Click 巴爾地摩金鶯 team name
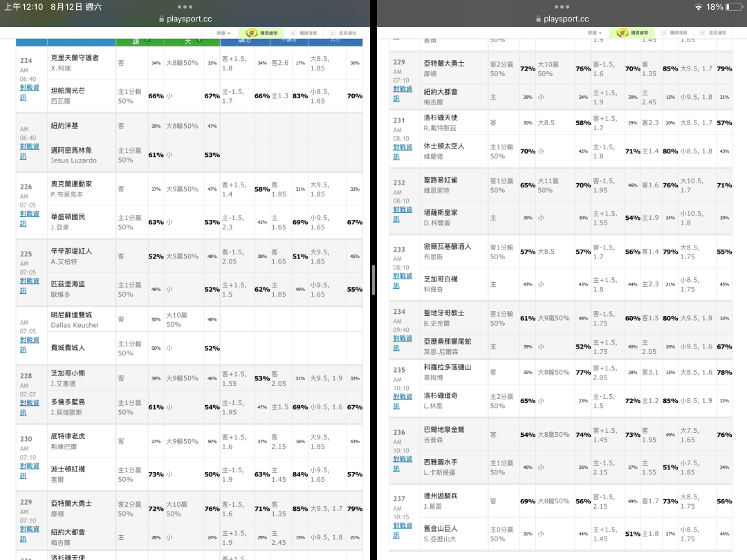Image resolution: width=747 pixels, height=560 pixels. 444,429
